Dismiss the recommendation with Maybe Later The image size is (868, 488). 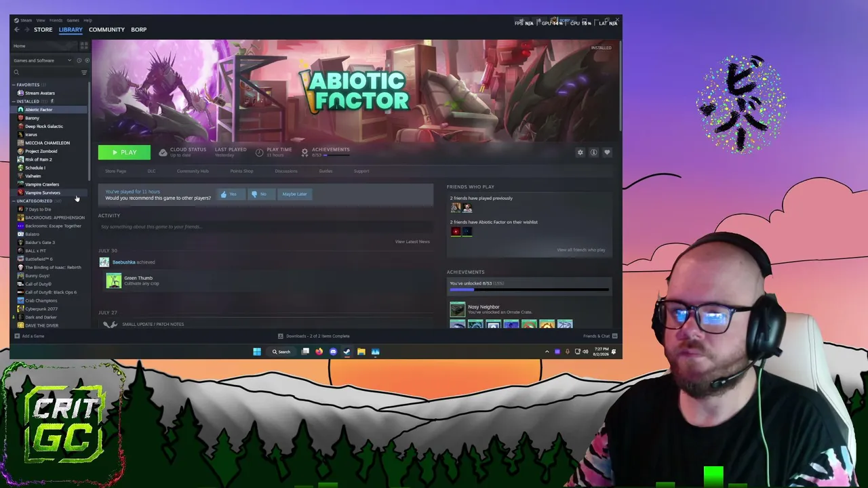coord(294,195)
